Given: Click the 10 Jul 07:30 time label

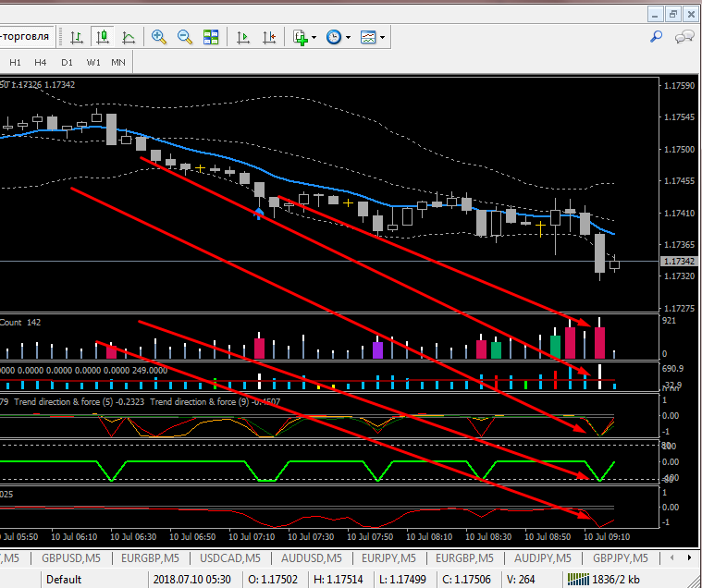Looking at the screenshot, I should click(311, 536).
